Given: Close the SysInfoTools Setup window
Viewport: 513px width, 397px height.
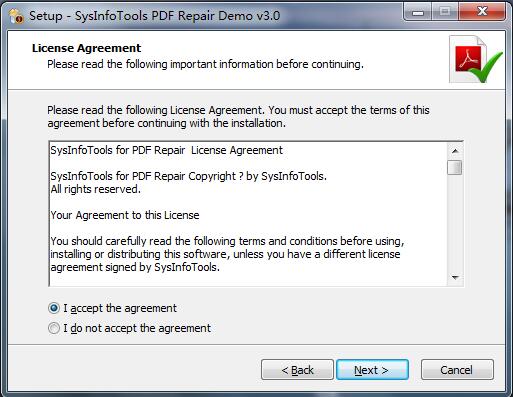Looking at the screenshot, I should click(482, 12).
